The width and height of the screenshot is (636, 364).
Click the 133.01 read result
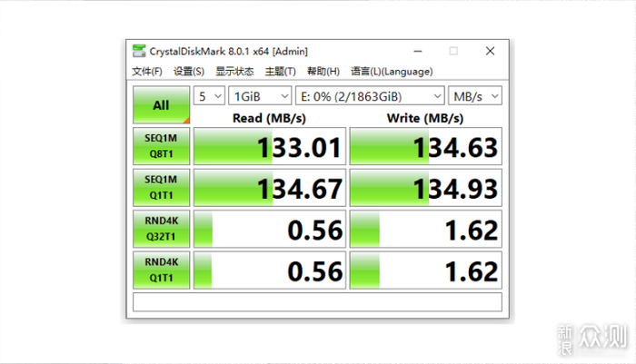coord(270,146)
